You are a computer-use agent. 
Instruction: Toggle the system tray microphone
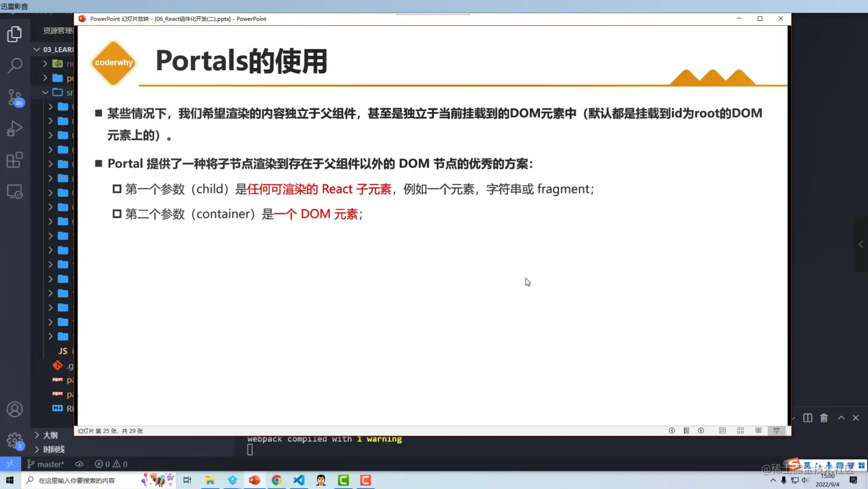pos(784,480)
